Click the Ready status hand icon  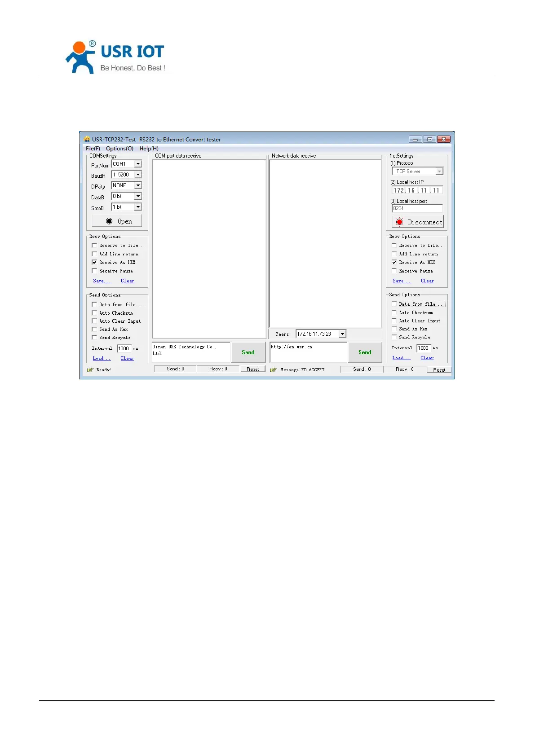click(91, 370)
